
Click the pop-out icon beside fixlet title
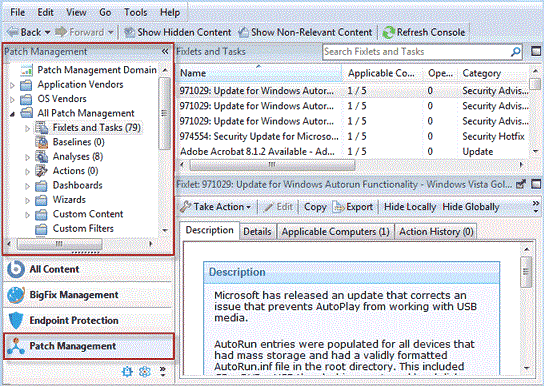coord(521,184)
